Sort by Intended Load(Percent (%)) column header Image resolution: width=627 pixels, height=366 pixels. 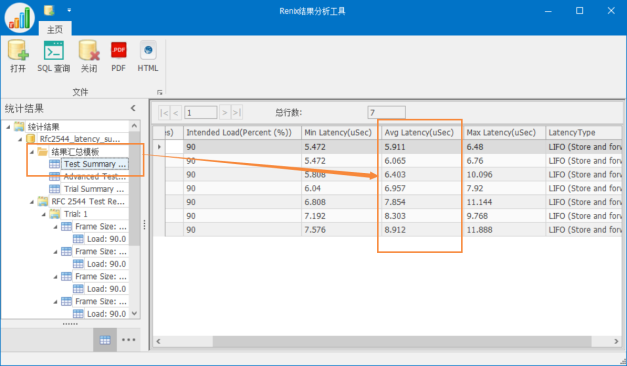point(242,132)
